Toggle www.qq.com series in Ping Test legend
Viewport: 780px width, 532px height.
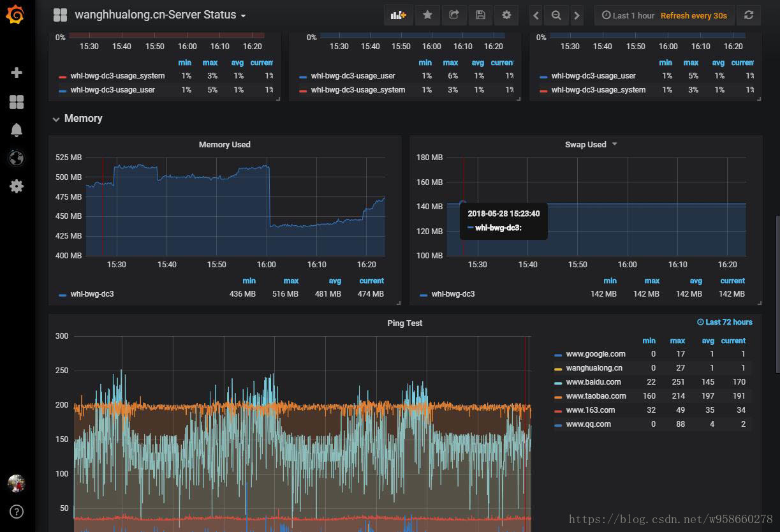[588, 424]
